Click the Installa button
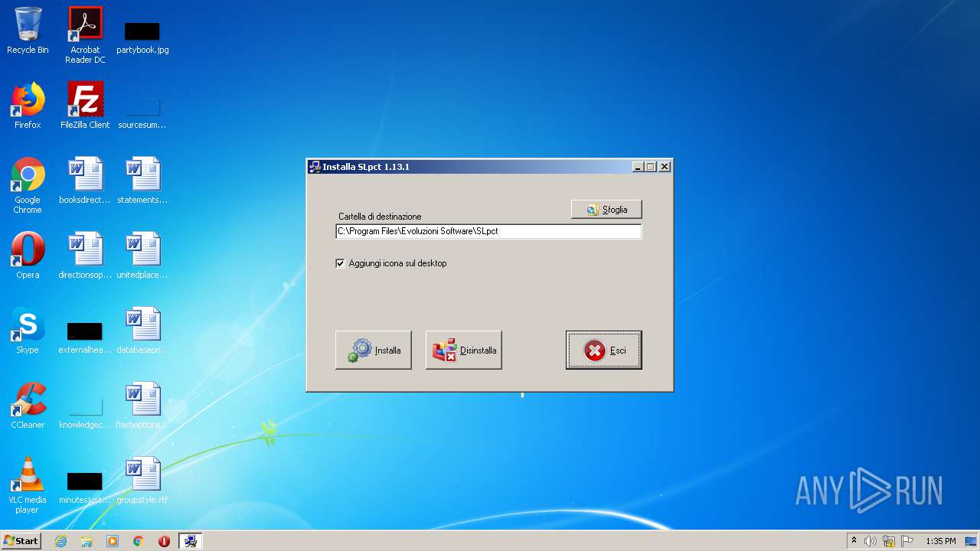Viewport: 980px width, 551px height. click(x=374, y=350)
